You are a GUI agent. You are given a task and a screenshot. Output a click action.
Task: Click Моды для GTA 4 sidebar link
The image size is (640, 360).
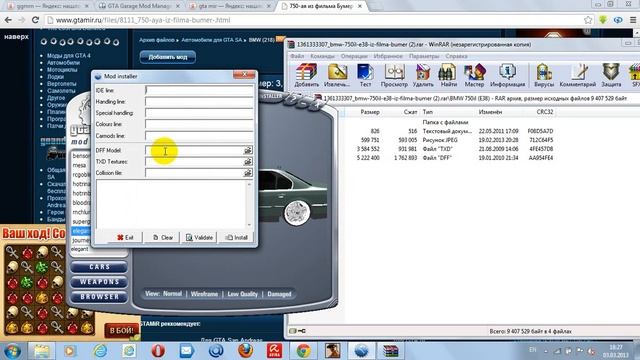tap(69, 56)
